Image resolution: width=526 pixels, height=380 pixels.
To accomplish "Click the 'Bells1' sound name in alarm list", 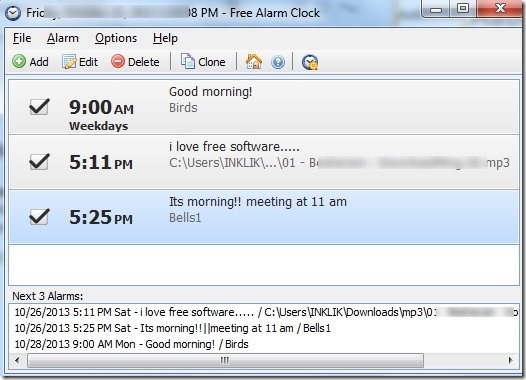I will [x=185, y=218].
